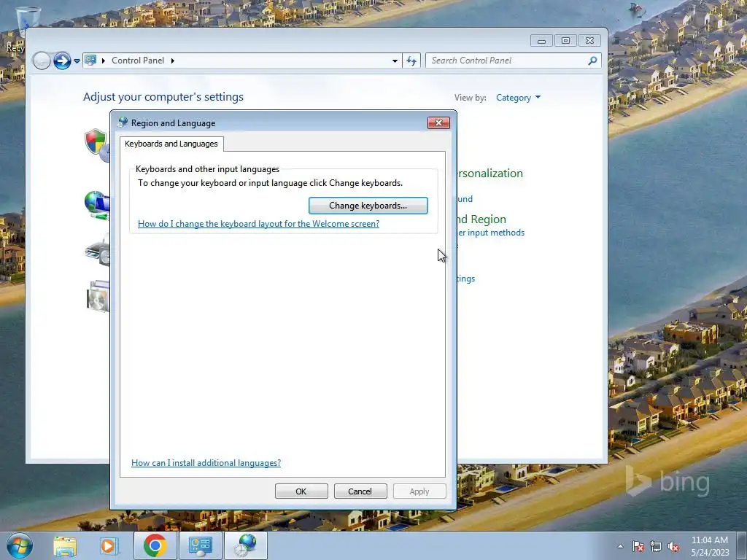
Task: Click the Control Panel back arrow button
Action: point(42,61)
